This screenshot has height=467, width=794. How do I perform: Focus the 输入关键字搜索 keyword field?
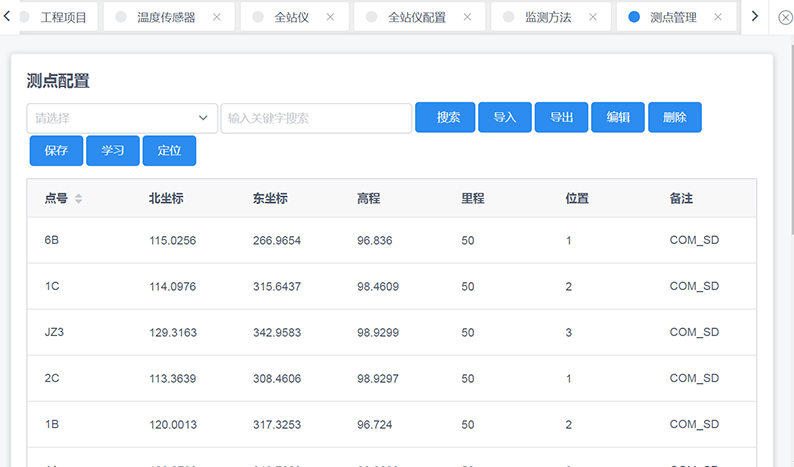[x=316, y=118]
